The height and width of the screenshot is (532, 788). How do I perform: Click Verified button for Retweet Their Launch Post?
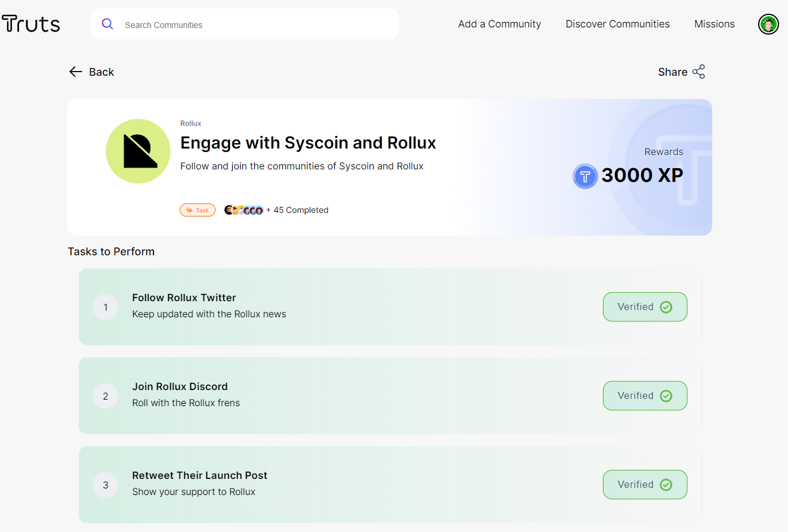pos(645,485)
